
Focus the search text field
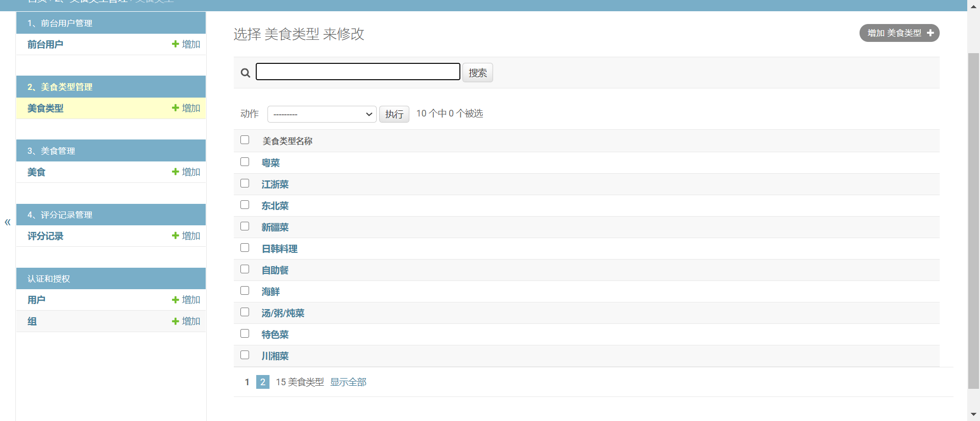click(358, 72)
